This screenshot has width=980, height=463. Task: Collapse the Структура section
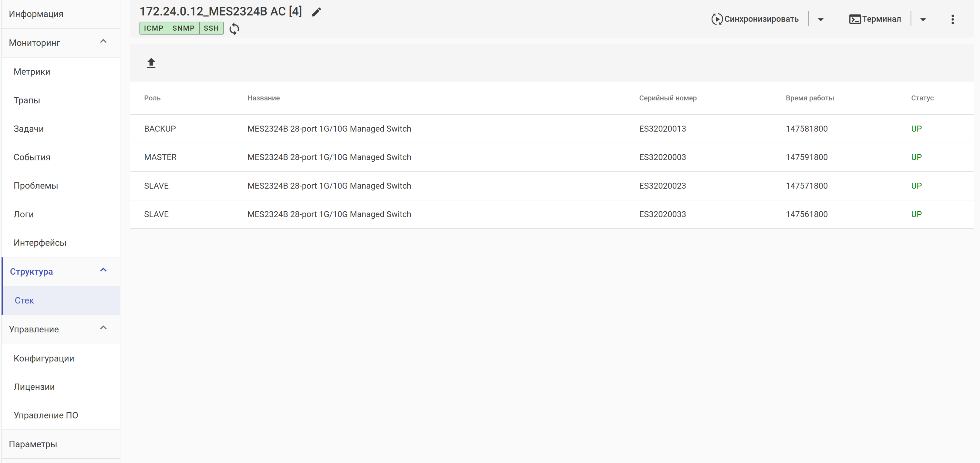(x=103, y=270)
